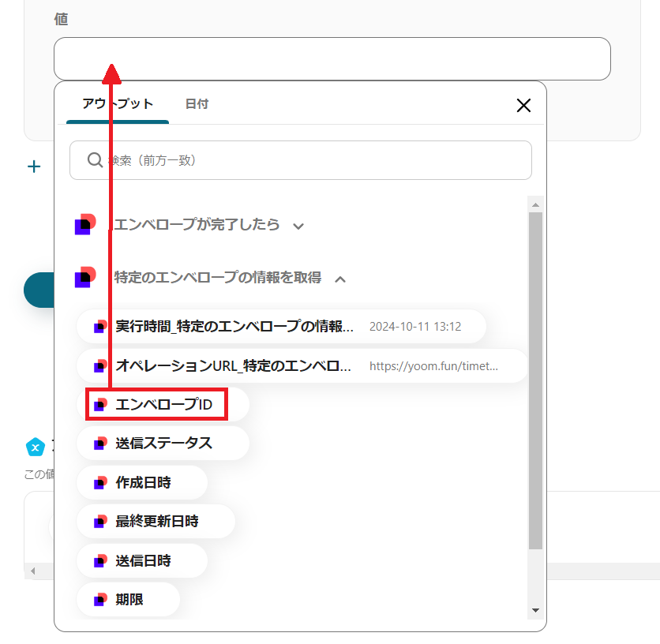Image resolution: width=660 pixels, height=644 pixels.
Task: Close the output picker with X
Action: tap(523, 105)
